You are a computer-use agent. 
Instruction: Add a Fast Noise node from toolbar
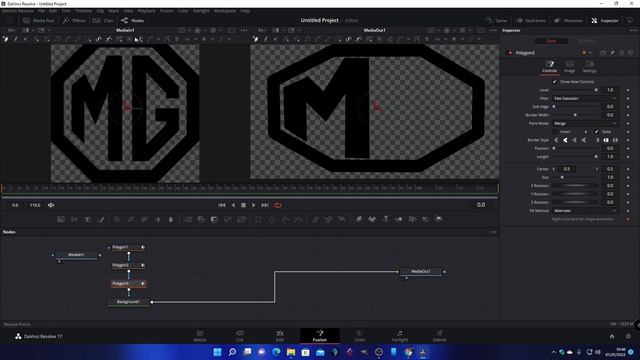[74, 219]
